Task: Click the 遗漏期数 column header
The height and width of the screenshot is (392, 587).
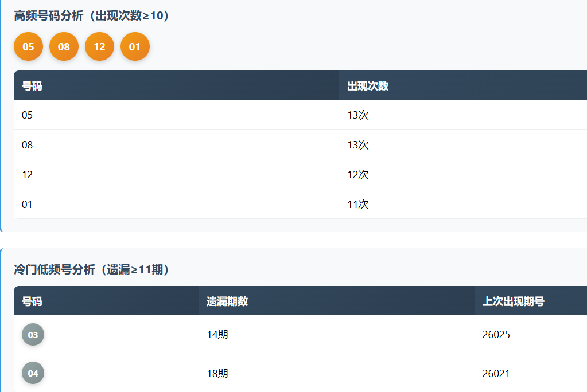Action: [227, 301]
